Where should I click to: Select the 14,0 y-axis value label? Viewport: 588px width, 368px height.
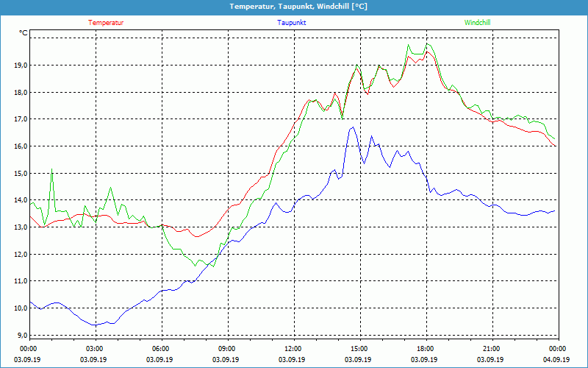click(x=19, y=200)
